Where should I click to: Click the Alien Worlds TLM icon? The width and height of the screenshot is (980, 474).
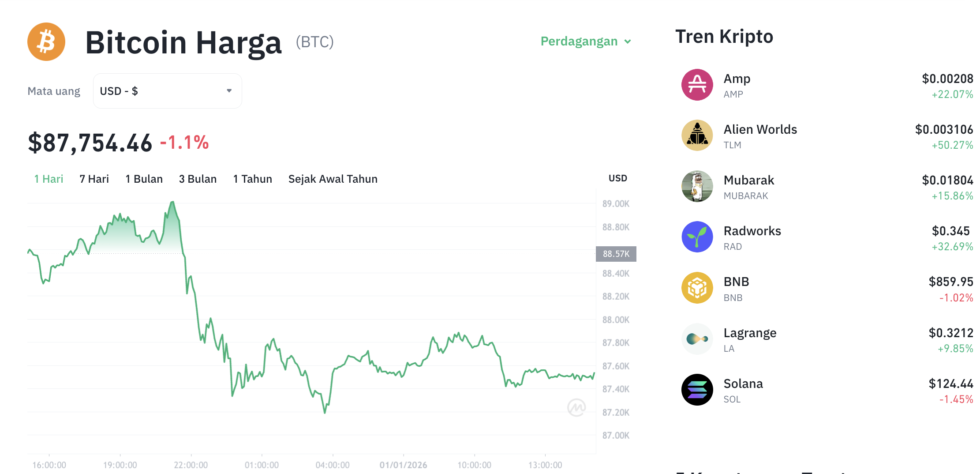pos(697,135)
